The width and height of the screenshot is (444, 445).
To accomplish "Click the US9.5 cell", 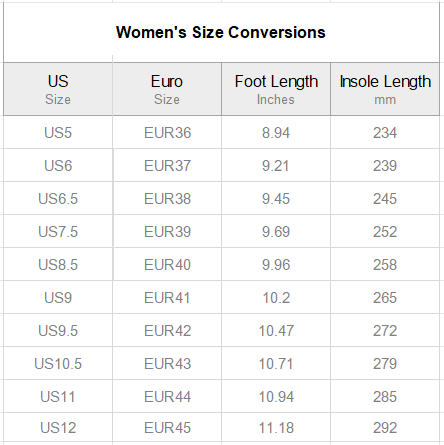I will tap(58, 331).
